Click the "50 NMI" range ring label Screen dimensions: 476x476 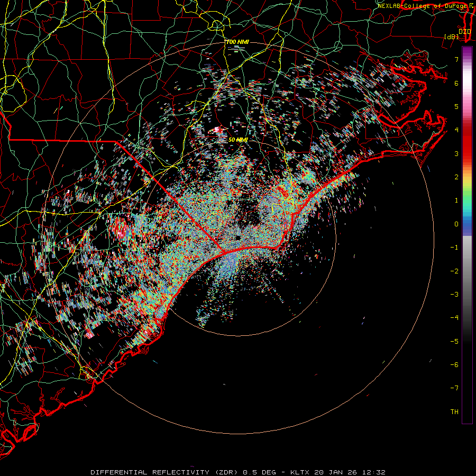238,140
